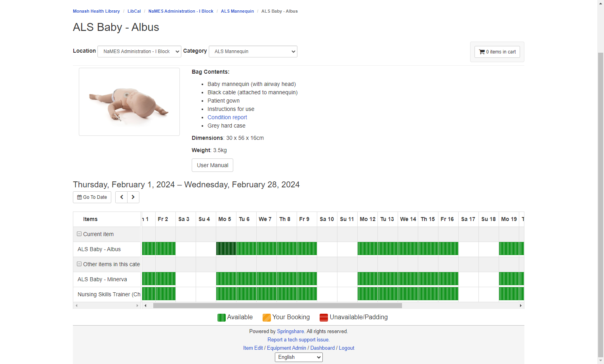The image size is (604, 364).
Task: Open the Location dropdown
Action: tap(139, 51)
